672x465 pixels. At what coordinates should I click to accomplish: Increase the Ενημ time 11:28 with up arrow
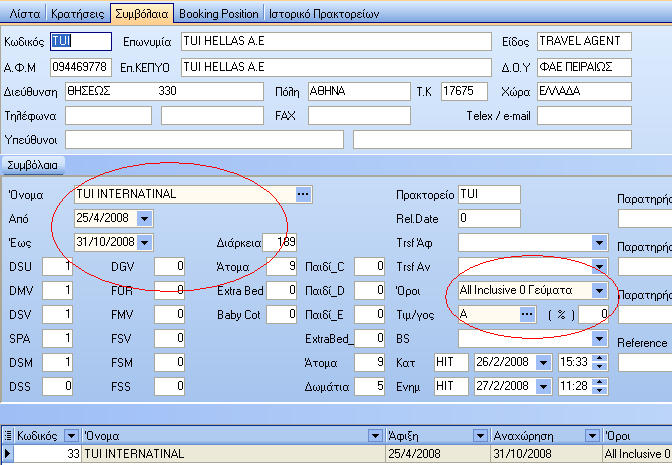(600, 383)
